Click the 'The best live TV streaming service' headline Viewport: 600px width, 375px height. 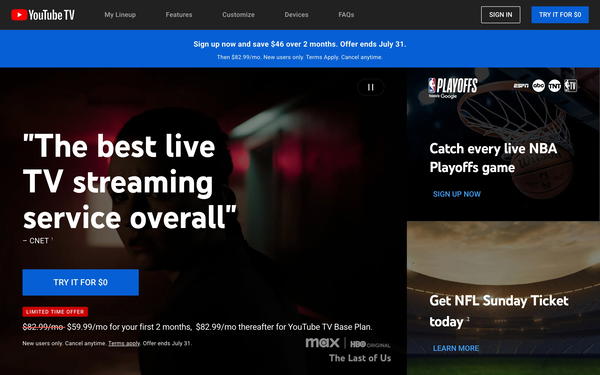click(129, 182)
